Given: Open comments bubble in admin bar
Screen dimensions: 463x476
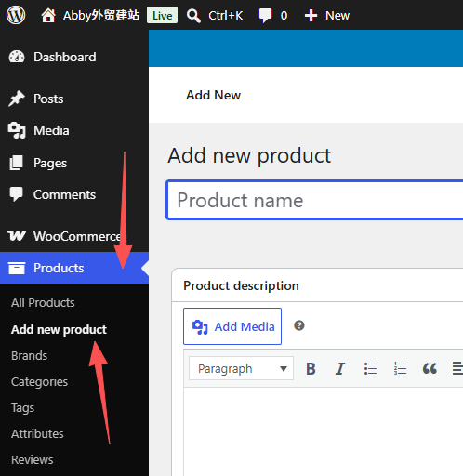Looking at the screenshot, I should (x=265, y=16).
